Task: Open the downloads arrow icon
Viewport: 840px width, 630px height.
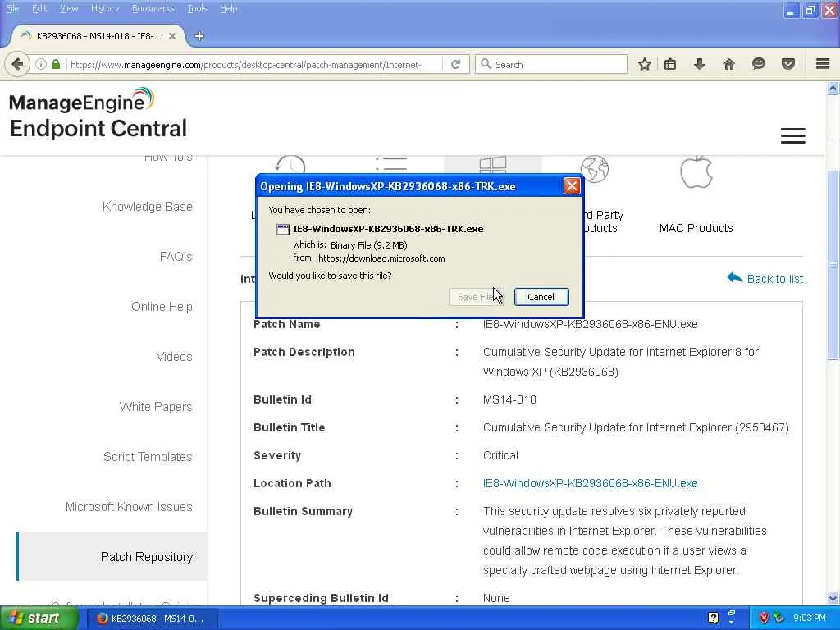Action: pyautogui.click(x=699, y=64)
